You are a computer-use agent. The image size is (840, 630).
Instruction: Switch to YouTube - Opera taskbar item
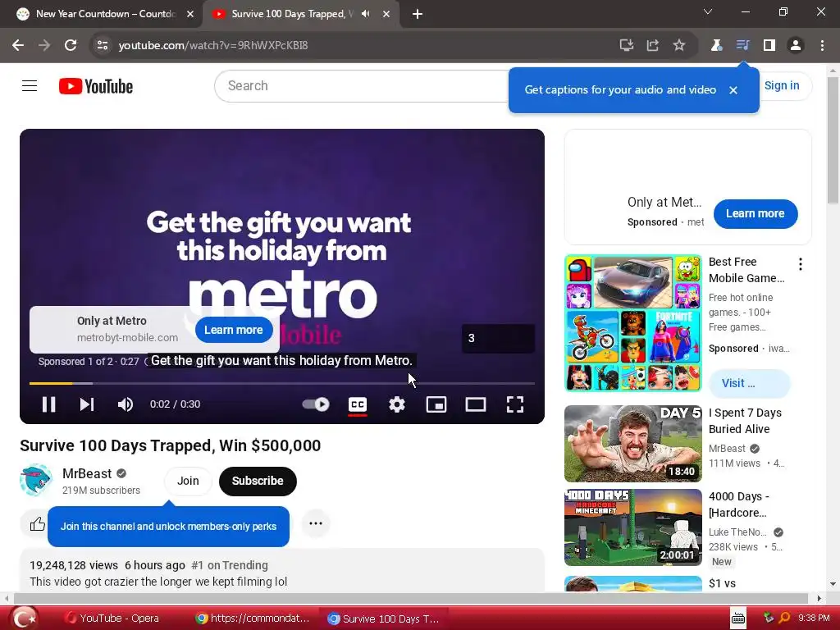(x=112, y=619)
